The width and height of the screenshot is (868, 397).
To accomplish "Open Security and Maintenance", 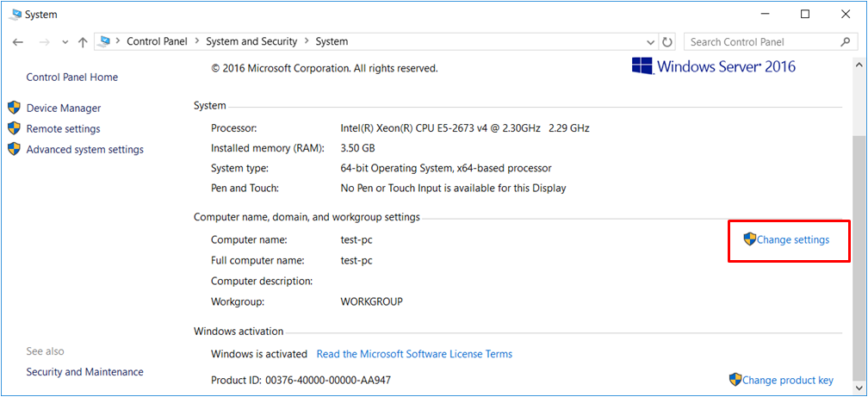I will (84, 372).
